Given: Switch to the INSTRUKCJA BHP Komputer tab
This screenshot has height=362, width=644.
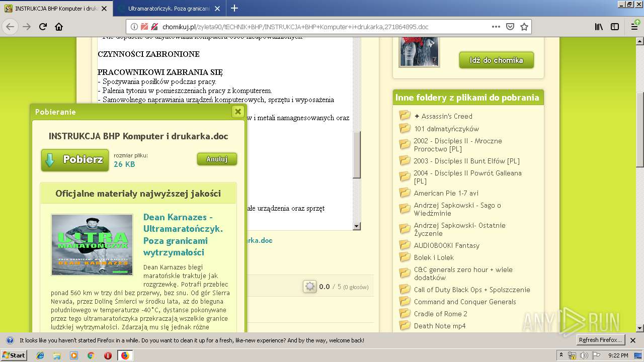Looking at the screenshot, I should tap(56, 9).
